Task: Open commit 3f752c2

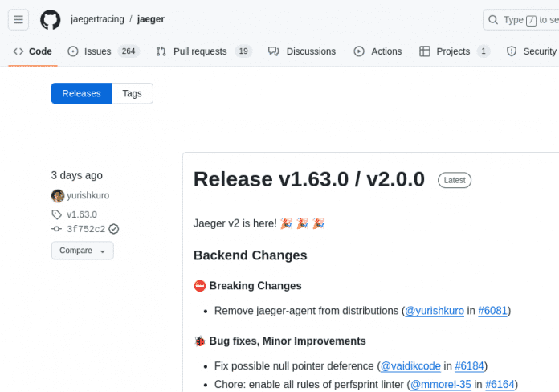Action: 86,229
